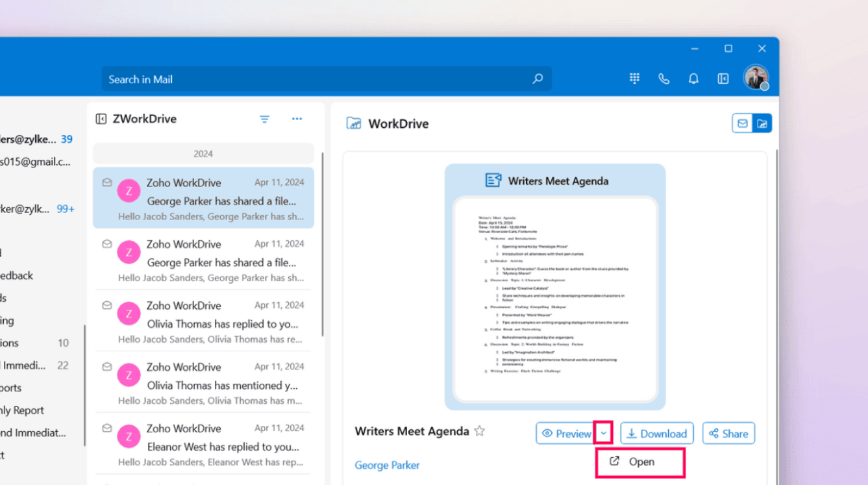868x485 pixels.
Task: Open the ZWorkDrive more options menu
Action: click(297, 119)
